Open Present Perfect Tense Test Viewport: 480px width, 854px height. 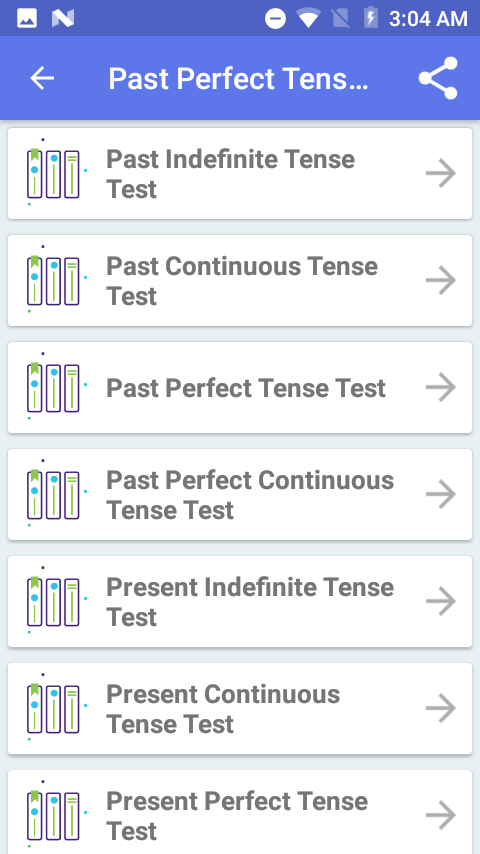[x=240, y=812]
